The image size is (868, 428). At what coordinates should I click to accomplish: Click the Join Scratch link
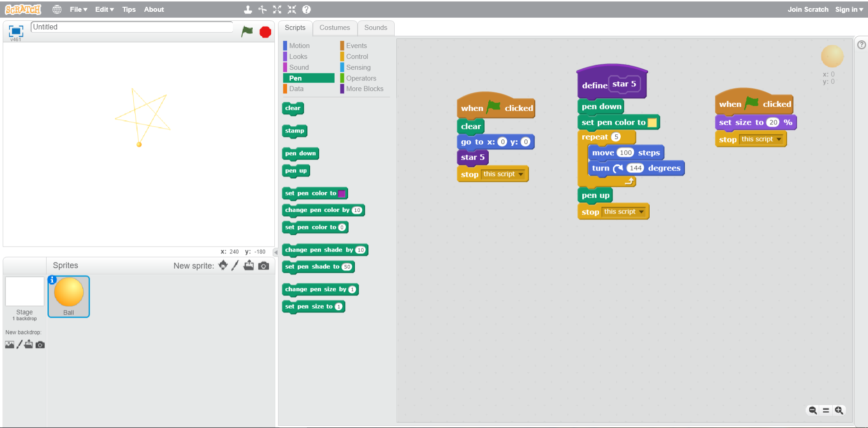(808, 10)
